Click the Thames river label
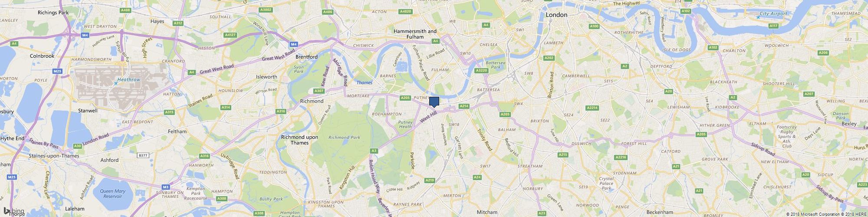 (x=364, y=82)
